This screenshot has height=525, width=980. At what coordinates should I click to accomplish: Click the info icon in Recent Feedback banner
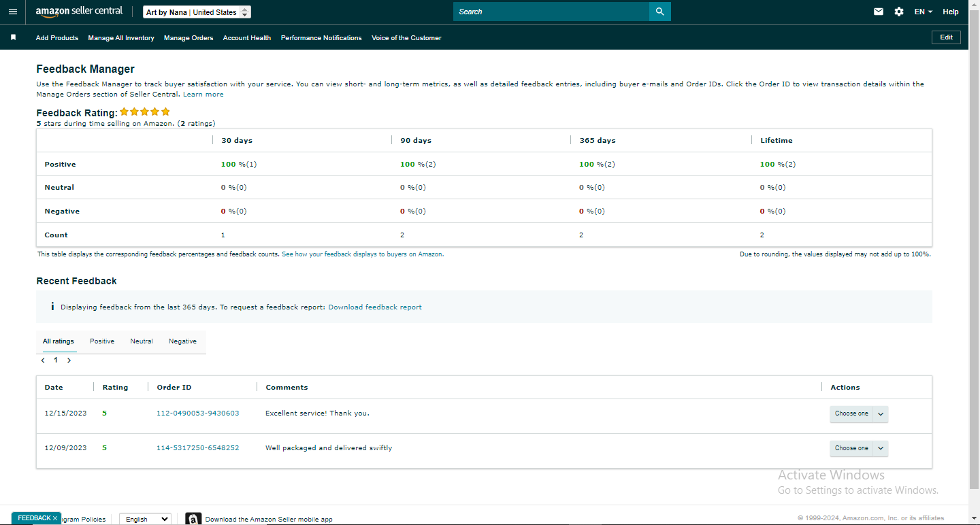pos(52,307)
